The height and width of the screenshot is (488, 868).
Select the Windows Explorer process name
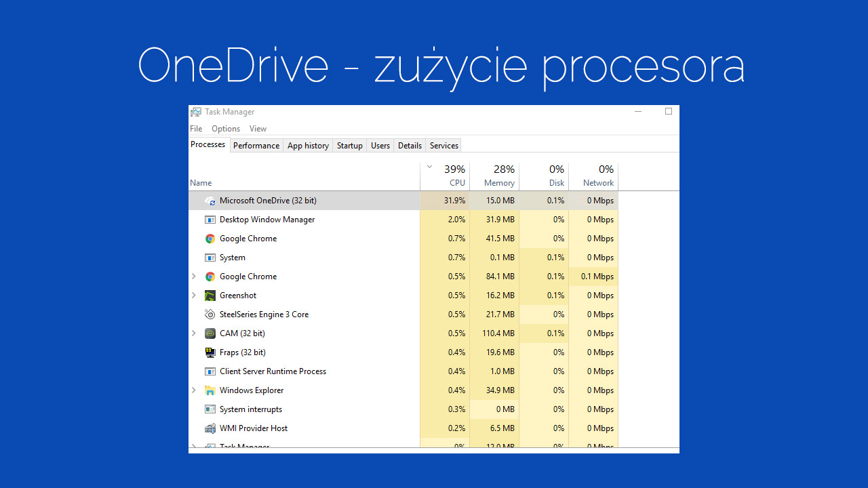coord(252,390)
